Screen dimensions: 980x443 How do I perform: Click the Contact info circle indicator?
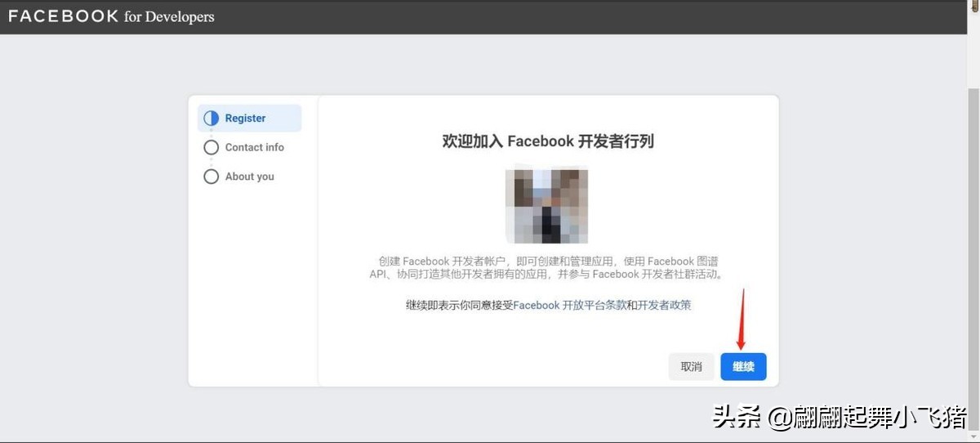pyautogui.click(x=211, y=147)
